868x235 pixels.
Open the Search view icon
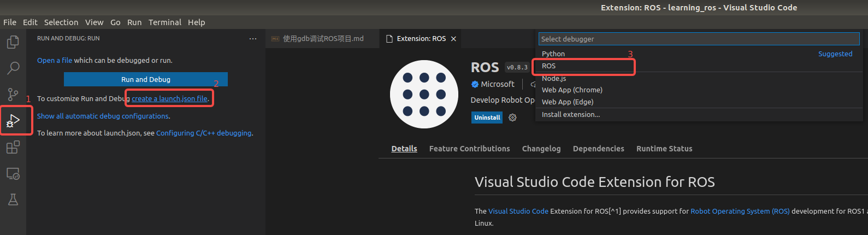point(13,68)
